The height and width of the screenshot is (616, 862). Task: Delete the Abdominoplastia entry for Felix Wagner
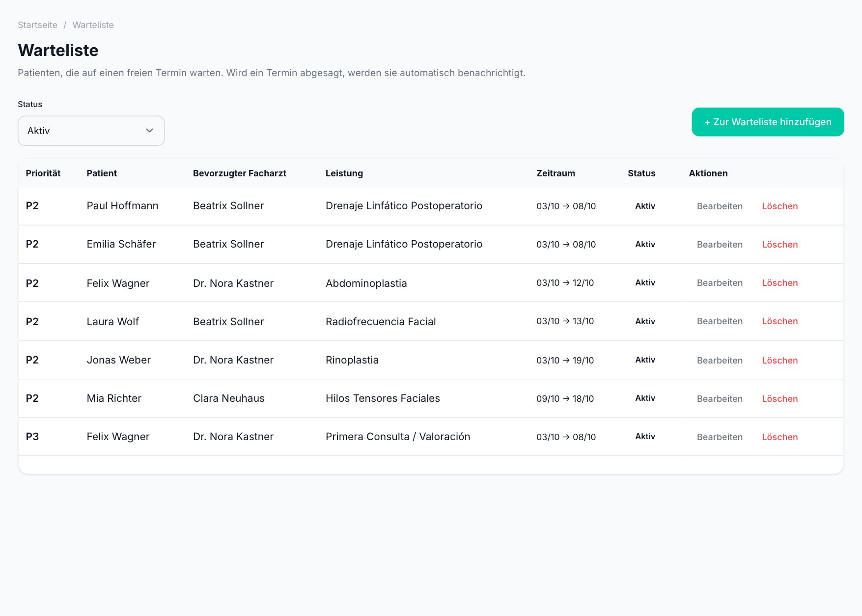[x=779, y=283]
